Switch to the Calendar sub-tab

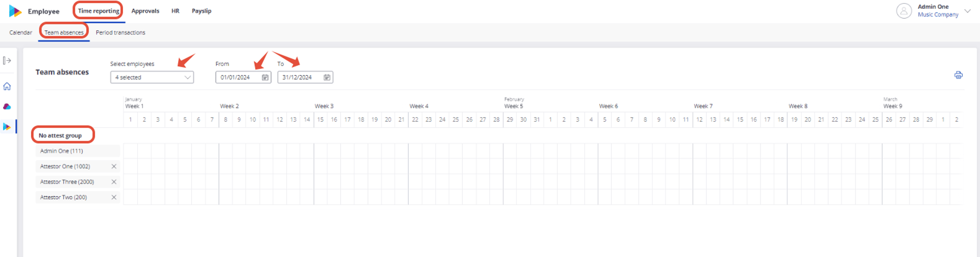[20, 32]
